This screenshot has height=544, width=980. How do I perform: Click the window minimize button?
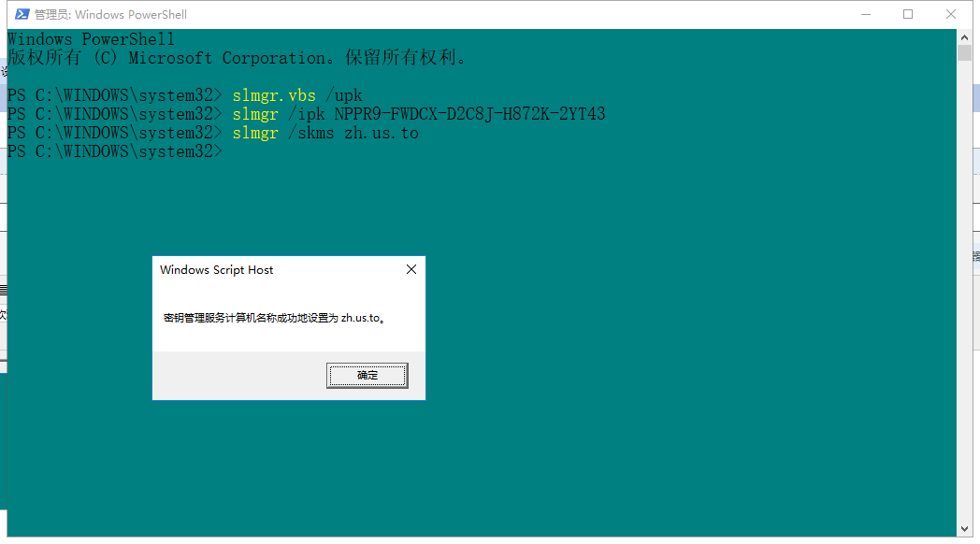865,14
